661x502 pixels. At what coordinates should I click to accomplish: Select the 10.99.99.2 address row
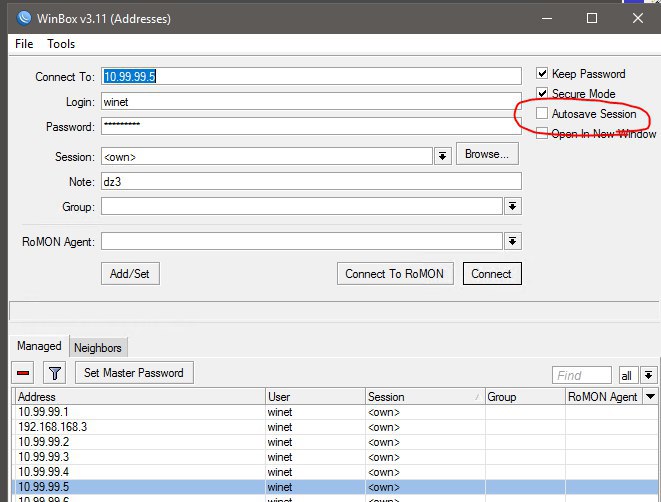[335, 442]
